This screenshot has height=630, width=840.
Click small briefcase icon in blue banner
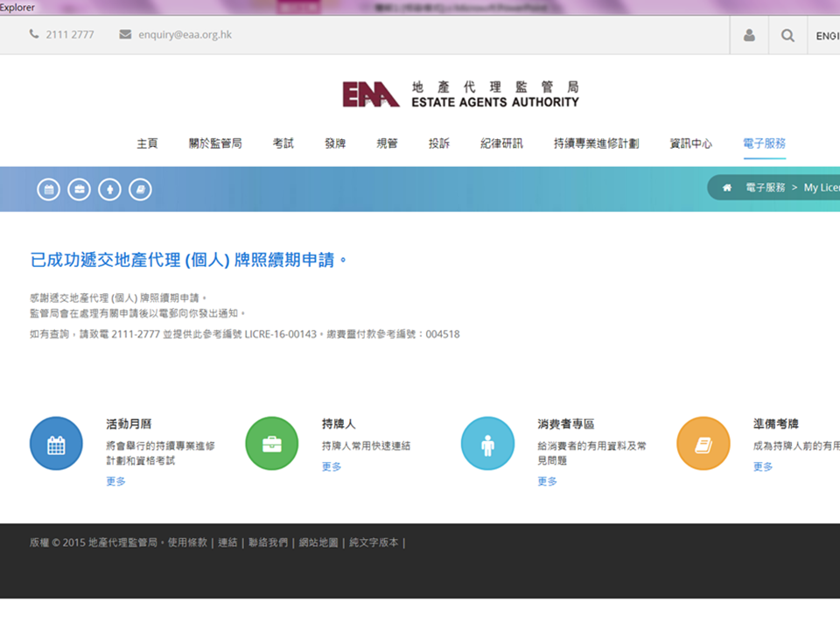click(79, 189)
